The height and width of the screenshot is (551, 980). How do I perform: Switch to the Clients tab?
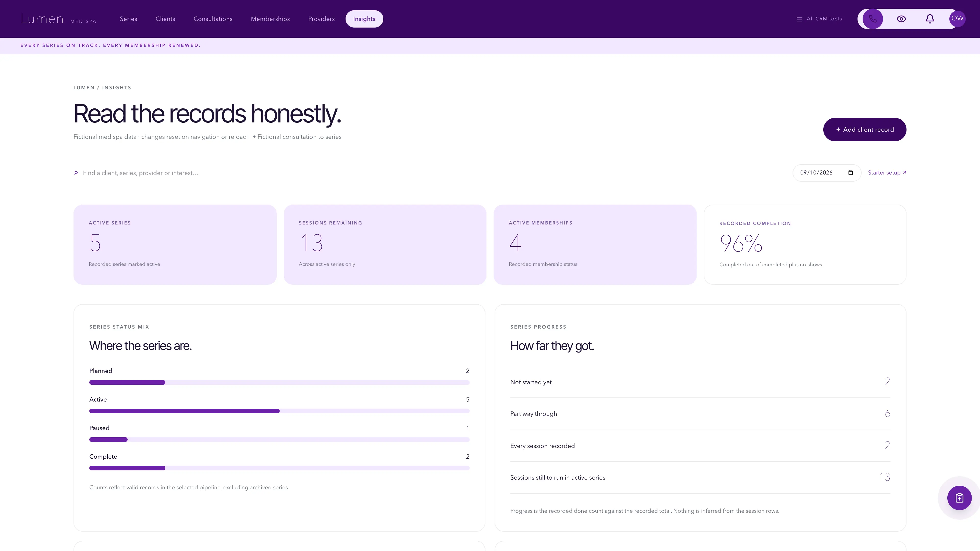[x=165, y=19]
